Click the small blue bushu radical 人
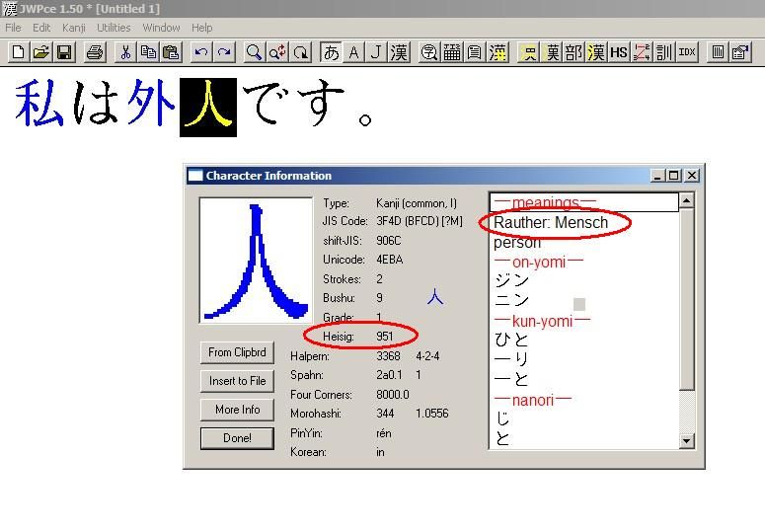The width and height of the screenshot is (765, 532). point(435,297)
